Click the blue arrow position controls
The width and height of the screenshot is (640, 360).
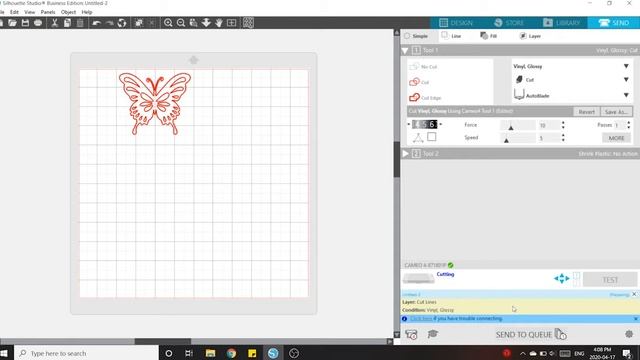pyautogui.click(x=562, y=279)
